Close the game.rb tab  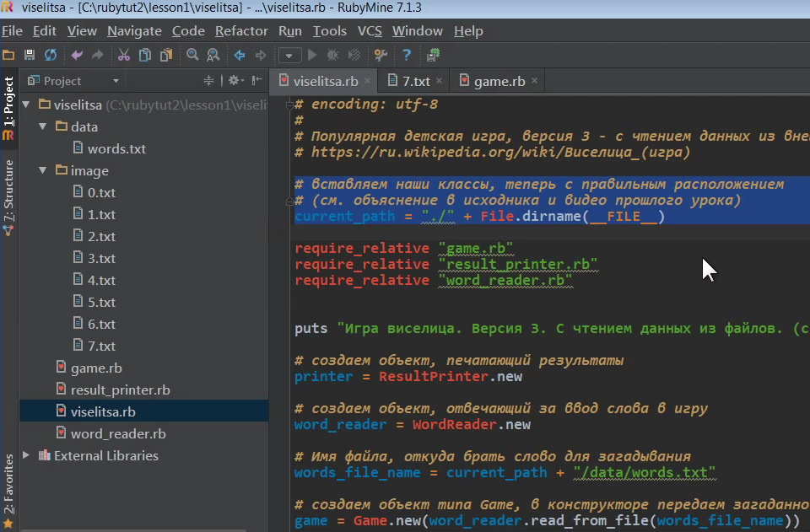coord(534,80)
